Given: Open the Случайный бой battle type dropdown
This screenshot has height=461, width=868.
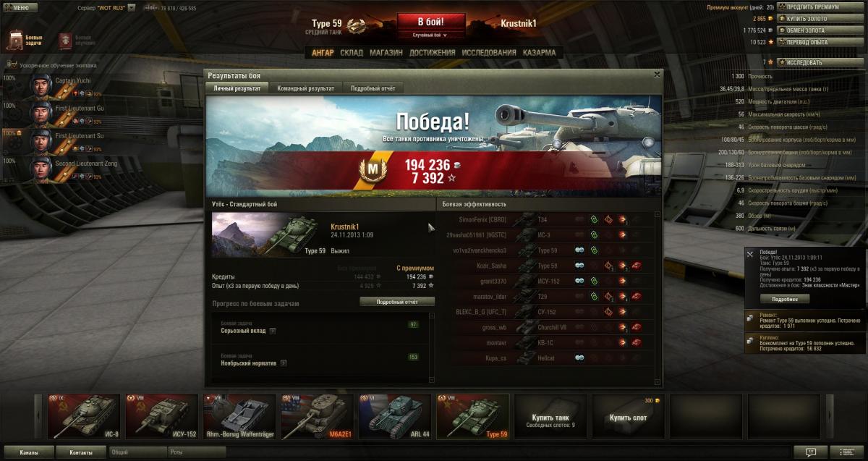Looking at the screenshot, I should click(430, 35).
